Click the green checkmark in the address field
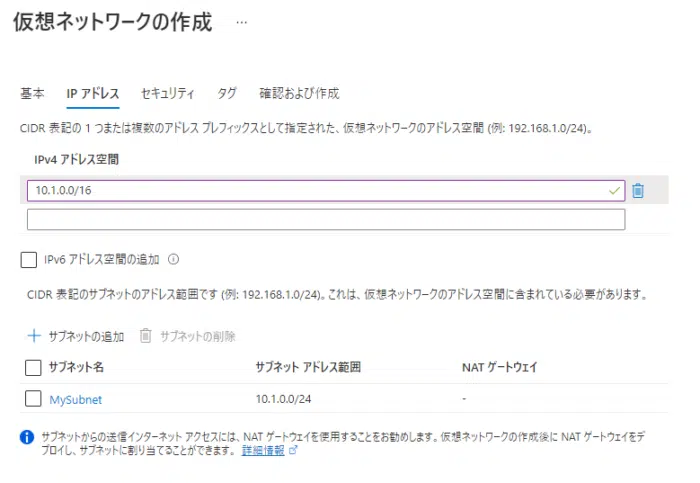This screenshot has height=483, width=700. (613, 190)
